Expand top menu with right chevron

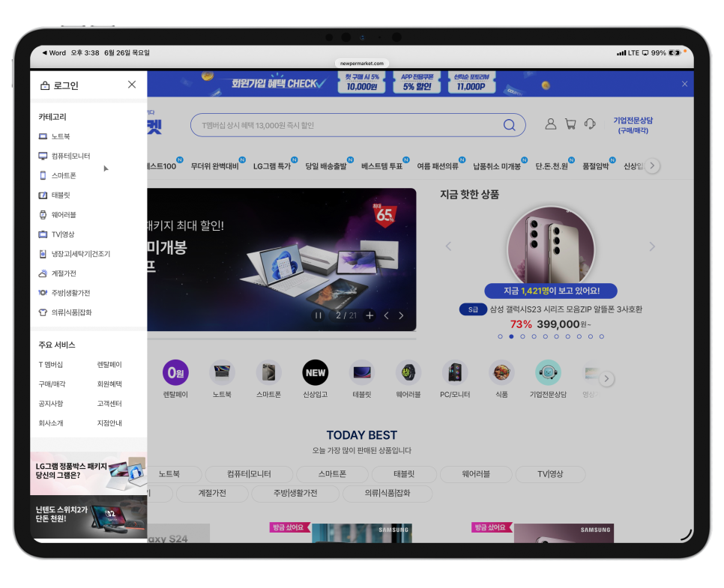pos(652,166)
